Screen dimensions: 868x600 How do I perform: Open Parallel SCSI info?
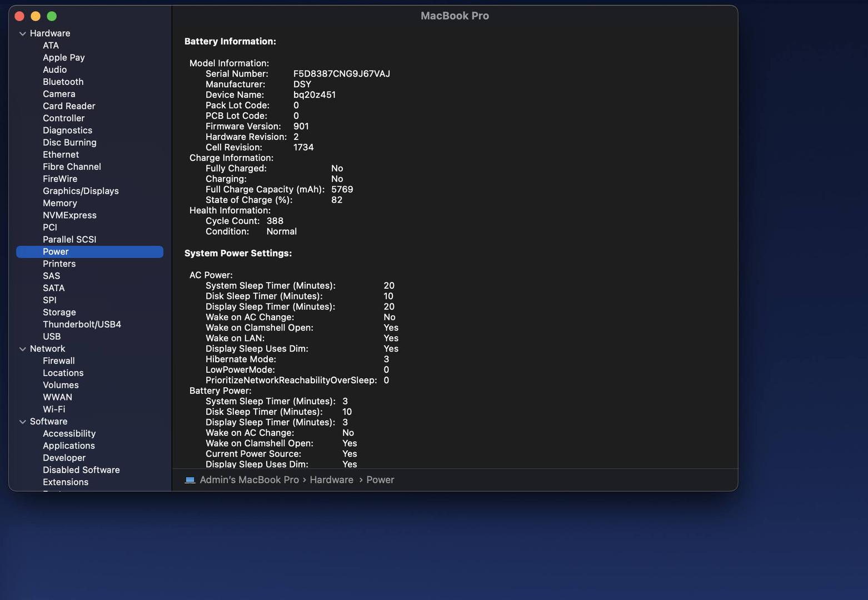[69, 239]
